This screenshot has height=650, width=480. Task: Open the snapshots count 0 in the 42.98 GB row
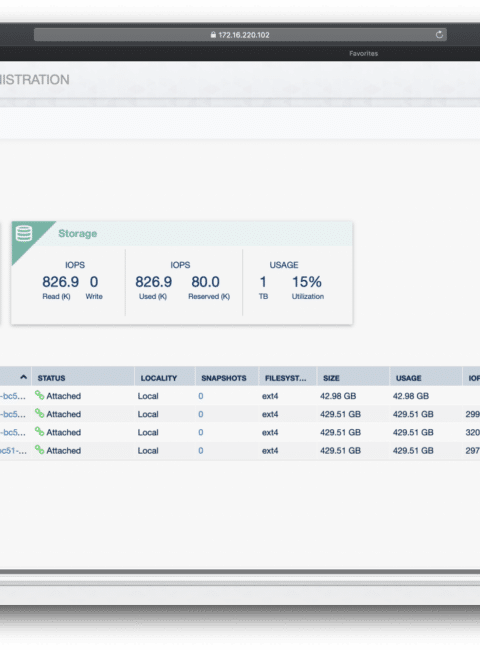201,396
